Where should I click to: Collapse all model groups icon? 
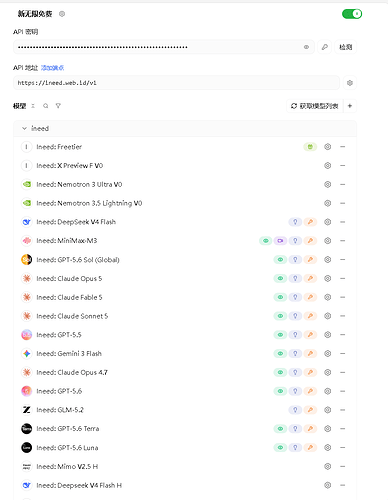[x=33, y=106]
